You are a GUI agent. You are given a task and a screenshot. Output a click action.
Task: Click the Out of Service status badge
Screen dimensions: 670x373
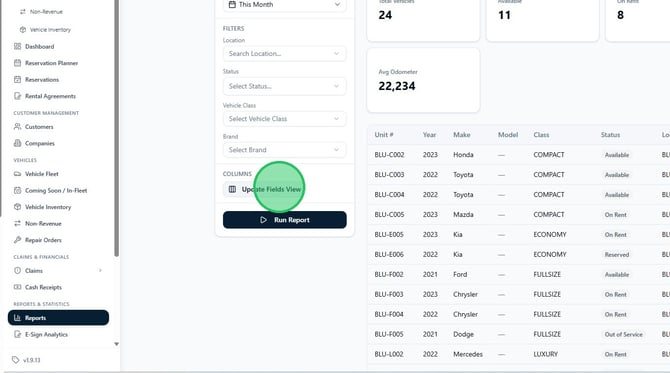pyautogui.click(x=623, y=335)
